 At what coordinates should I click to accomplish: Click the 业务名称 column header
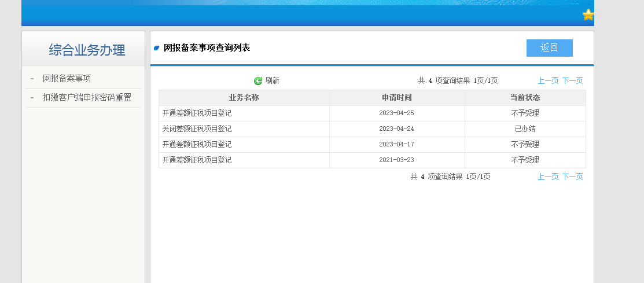[x=244, y=98]
